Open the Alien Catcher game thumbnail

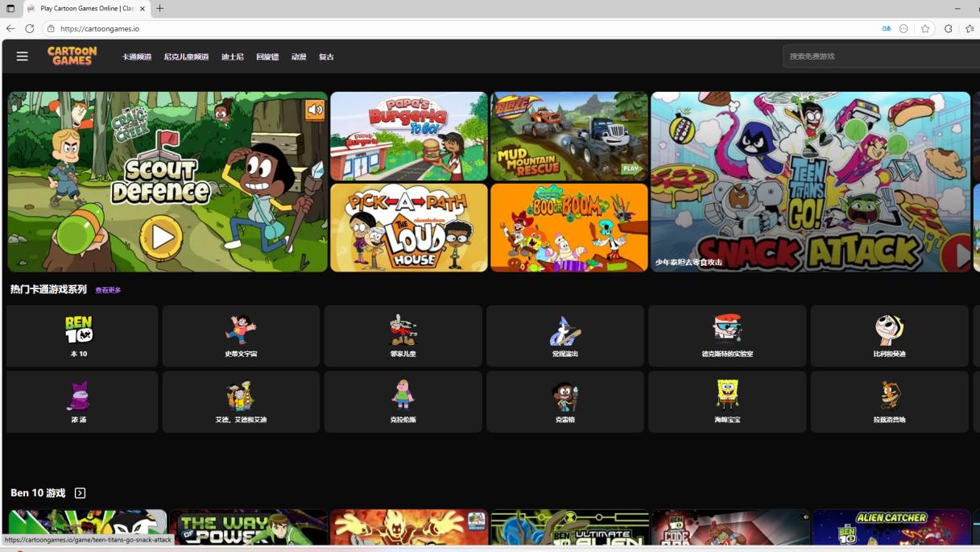coord(891,527)
